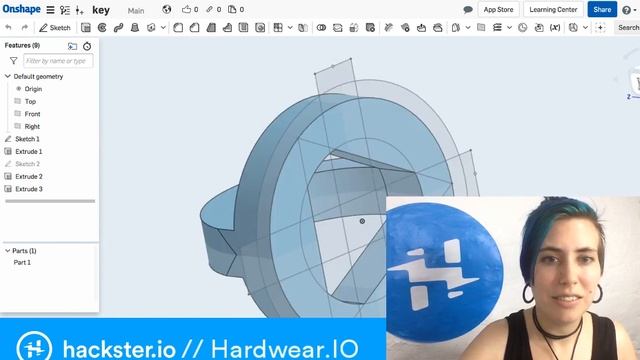Select the Linear pattern tool icon
Viewport: 640px width, 360px height.
(x=278, y=28)
